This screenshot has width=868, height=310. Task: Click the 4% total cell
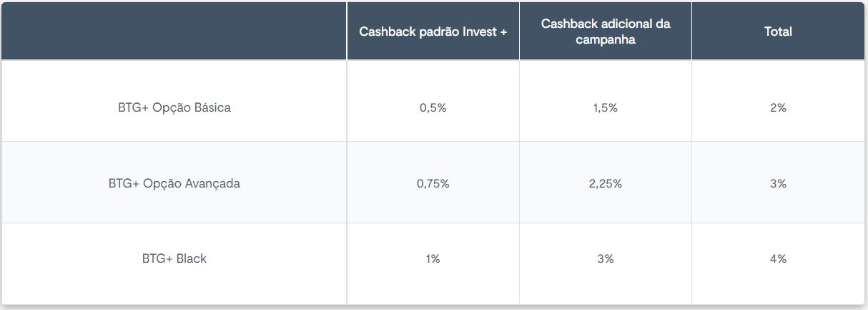[x=778, y=259]
